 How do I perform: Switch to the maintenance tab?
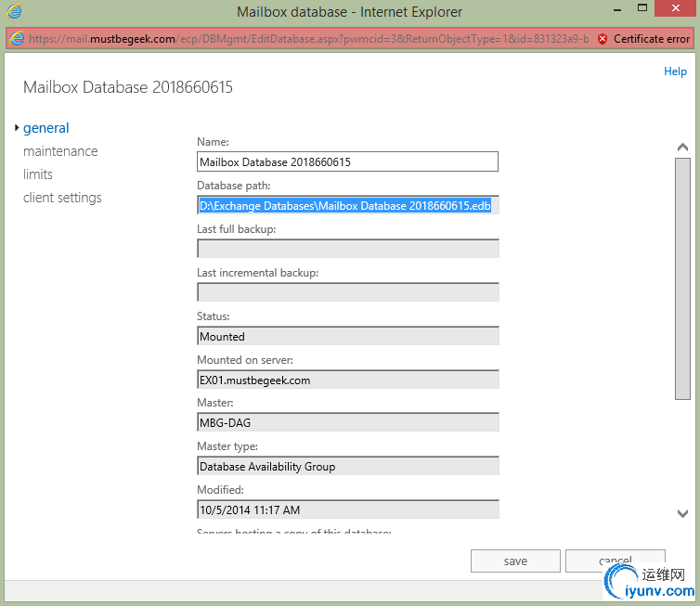[x=60, y=151]
